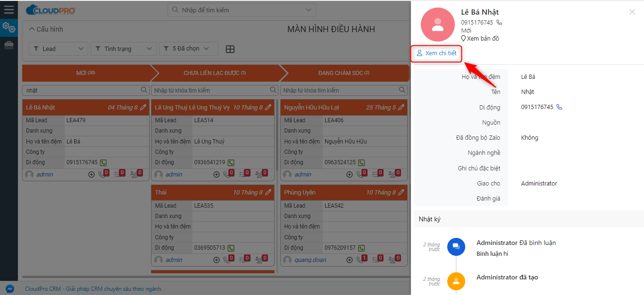The width and height of the screenshot is (644, 295).
Task: Select the Chưa liên lạc được stage tab
Action: [x=215, y=73]
